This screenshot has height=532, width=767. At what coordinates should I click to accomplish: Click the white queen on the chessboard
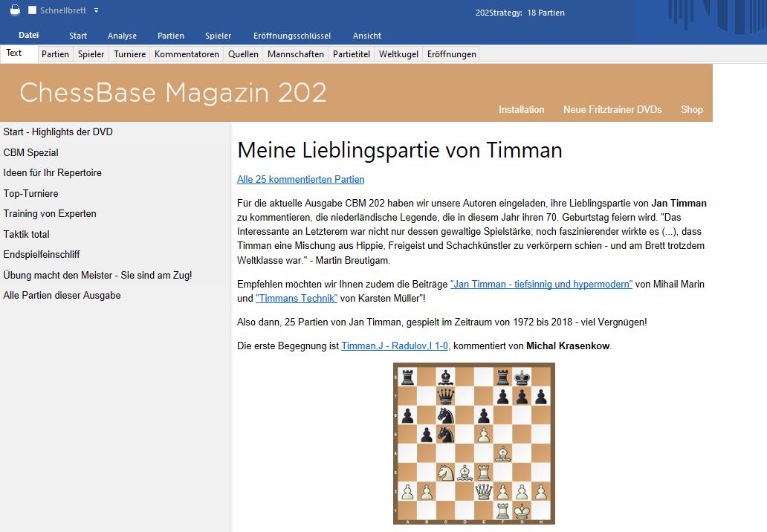click(484, 491)
